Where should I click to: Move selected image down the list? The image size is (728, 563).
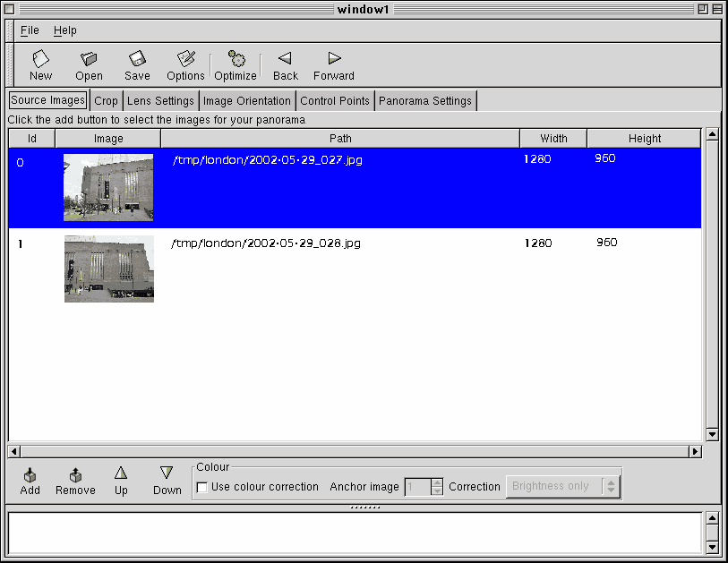[x=167, y=481]
